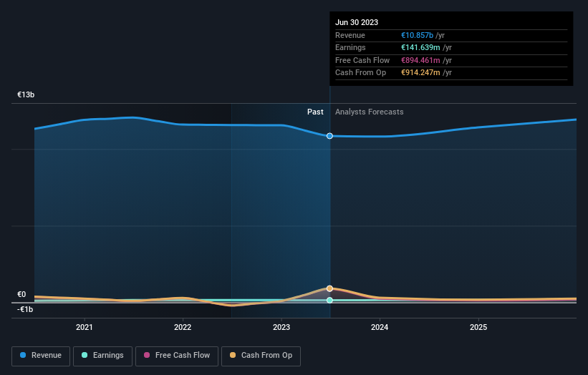Click the teal Earnings legend dot

pos(85,355)
